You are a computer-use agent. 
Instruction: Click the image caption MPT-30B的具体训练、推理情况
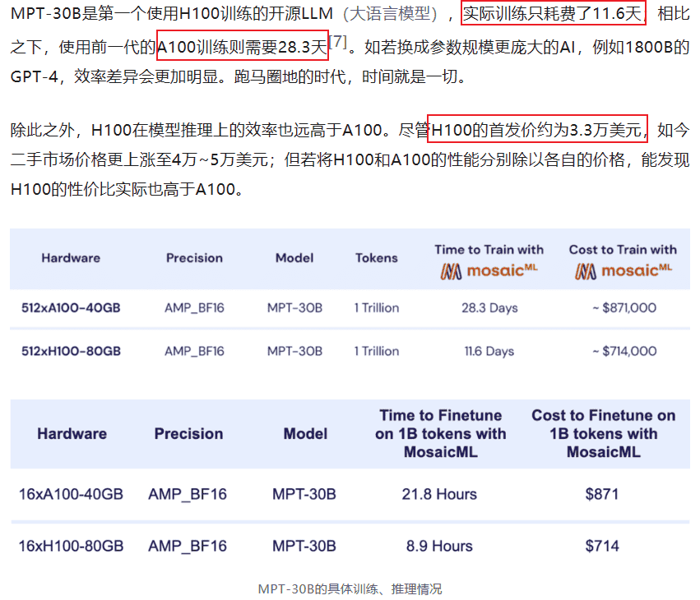(x=350, y=588)
